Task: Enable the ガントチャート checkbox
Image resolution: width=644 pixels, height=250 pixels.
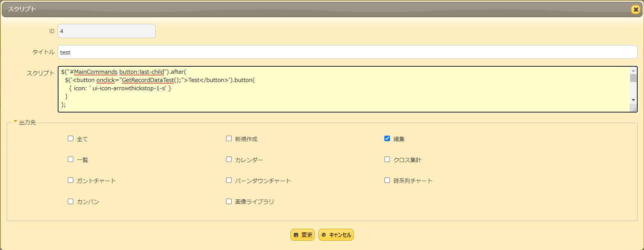Action: coord(70,180)
